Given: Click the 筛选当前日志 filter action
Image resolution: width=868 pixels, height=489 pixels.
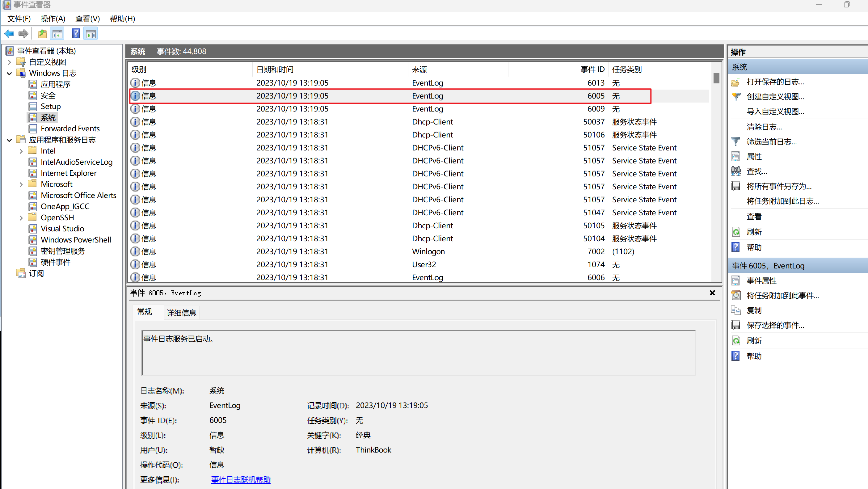Looking at the screenshot, I should point(771,142).
